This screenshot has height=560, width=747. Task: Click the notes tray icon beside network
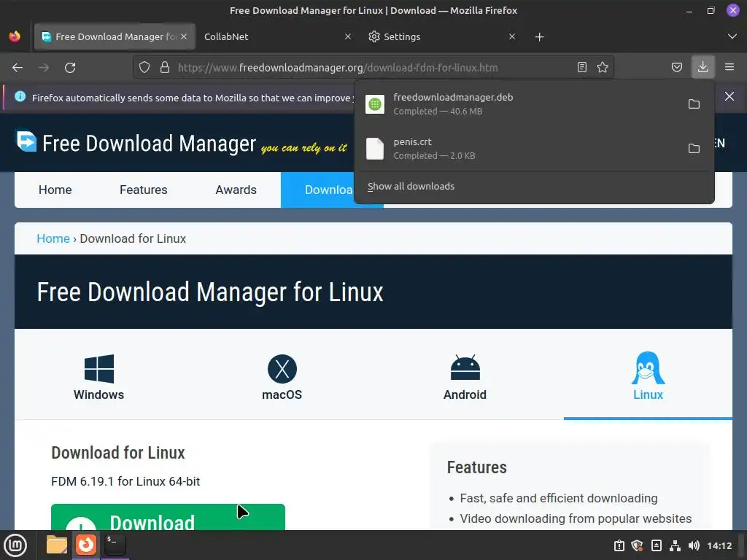656,545
